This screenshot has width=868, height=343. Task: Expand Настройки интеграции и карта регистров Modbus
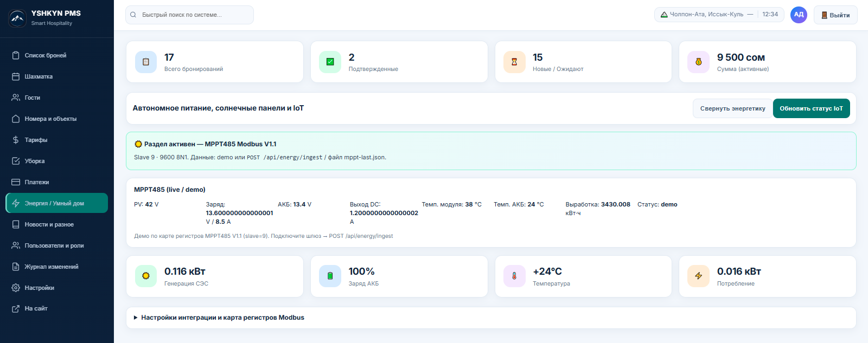[491, 318]
